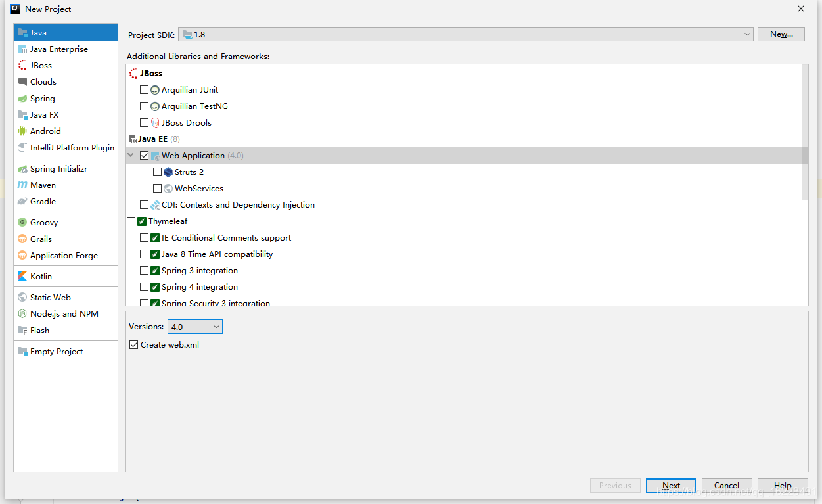Enable the Arquillian TestNG checkbox
This screenshot has height=504, width=822.
coord(144,106)
